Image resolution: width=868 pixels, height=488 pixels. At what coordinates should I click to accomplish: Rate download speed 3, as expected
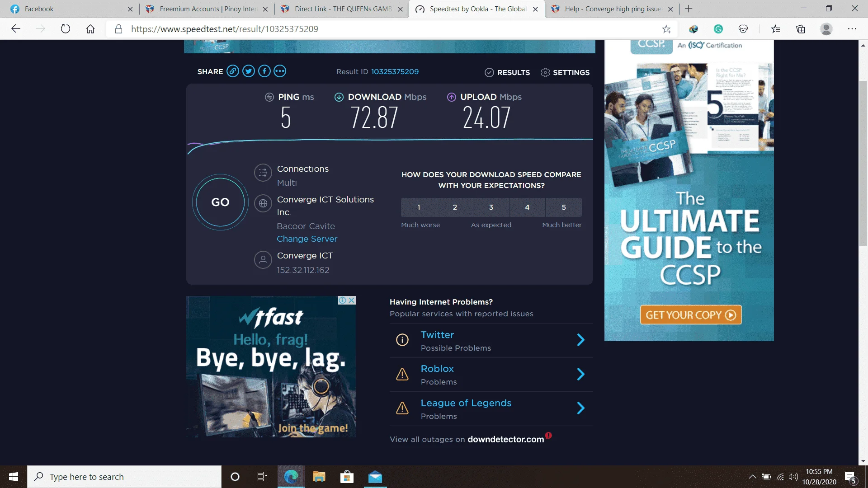coord(491,207)
